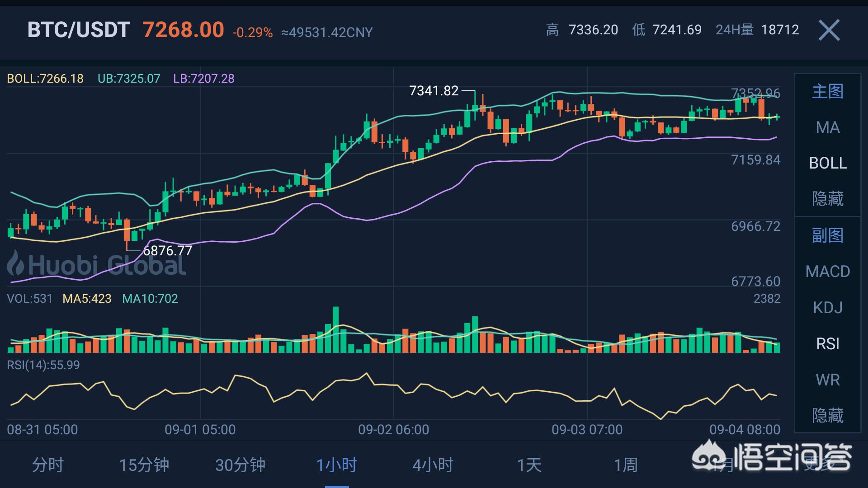Close the chart with the X icon

click(x=829, y=30)
